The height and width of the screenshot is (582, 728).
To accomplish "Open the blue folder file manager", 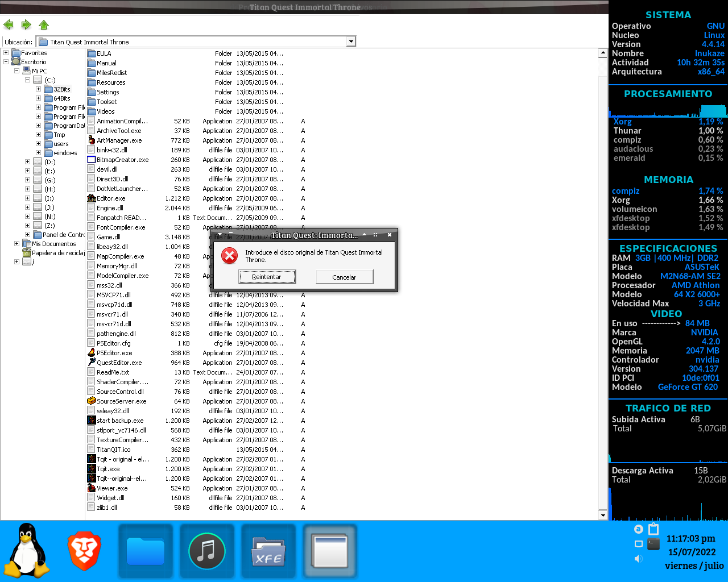I will pos(146,551).
